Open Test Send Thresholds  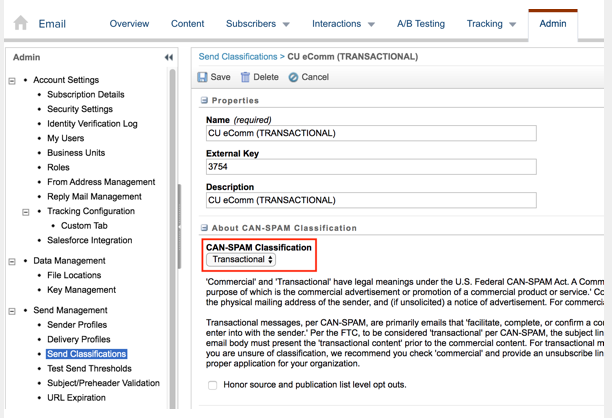click(89, 368)
